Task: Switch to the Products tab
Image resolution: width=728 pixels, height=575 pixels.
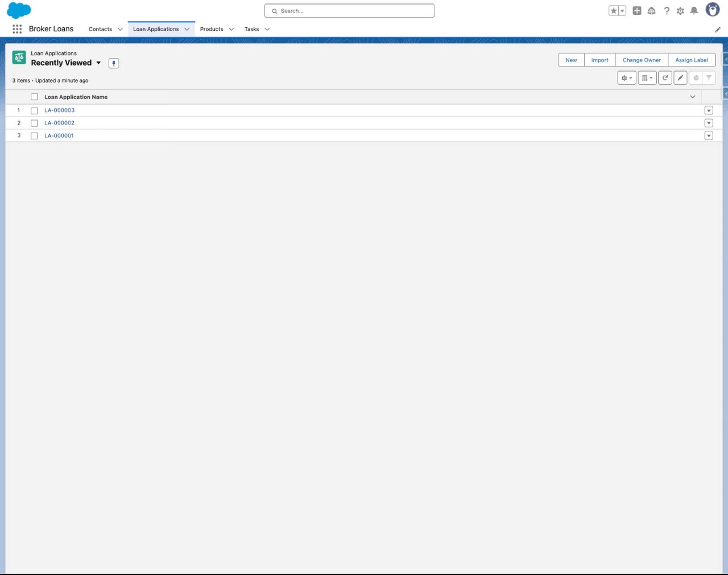Action: pyautogui.click(x=212, y=29)
